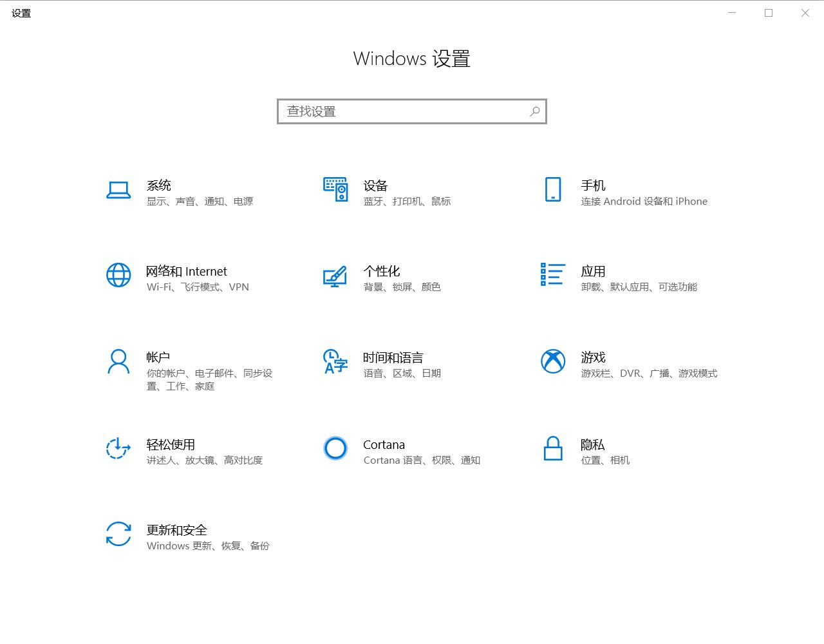Click the 设置 title in title bar
Image resolution: width=824 pixels, height=644 pixels.
coord(19,12)
